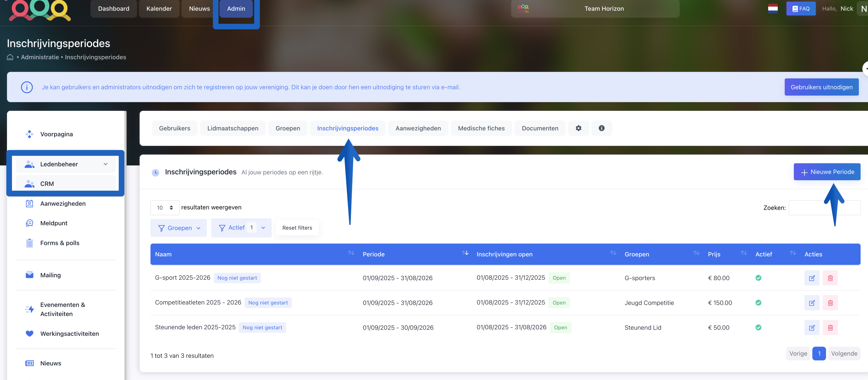
Task: Click the Dutch flag language icon
Action: 773,8
